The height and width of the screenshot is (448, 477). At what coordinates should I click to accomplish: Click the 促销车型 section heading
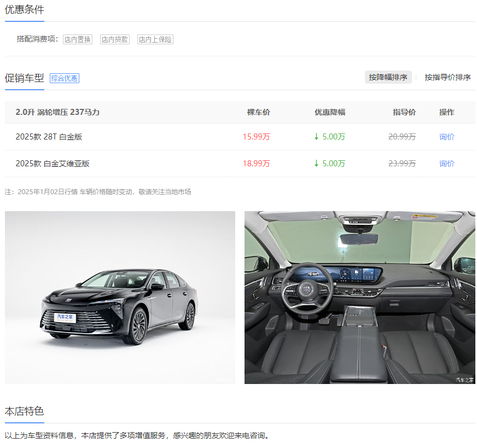(x=24, y=78)
